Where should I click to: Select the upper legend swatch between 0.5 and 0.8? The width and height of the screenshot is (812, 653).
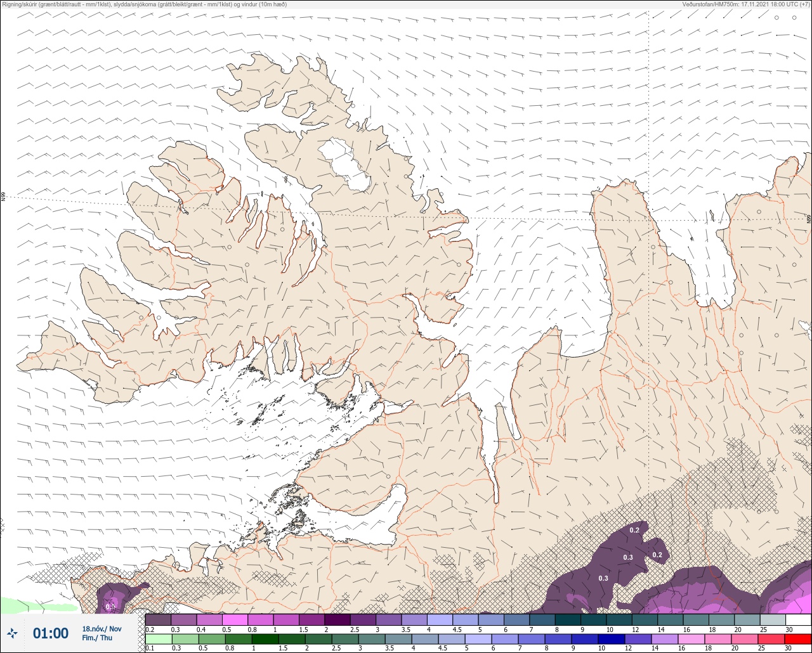click(235, 619)
